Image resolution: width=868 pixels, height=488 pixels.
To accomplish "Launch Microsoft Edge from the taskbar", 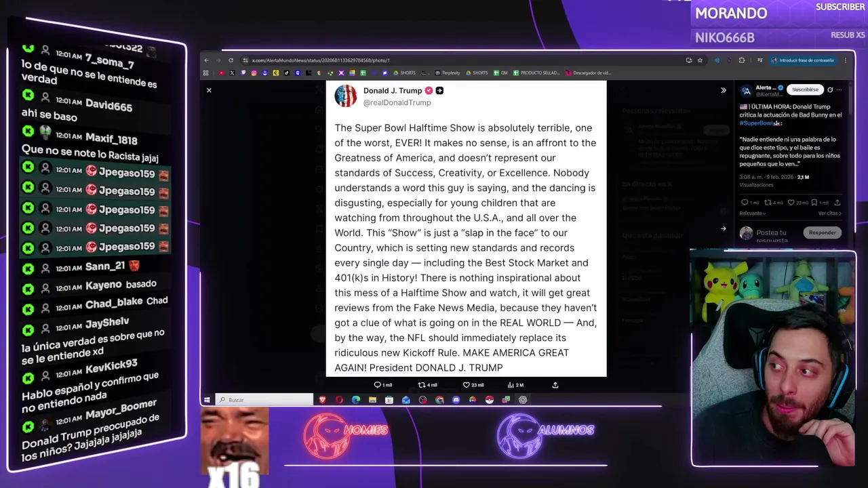I will [x=356, y=400].
